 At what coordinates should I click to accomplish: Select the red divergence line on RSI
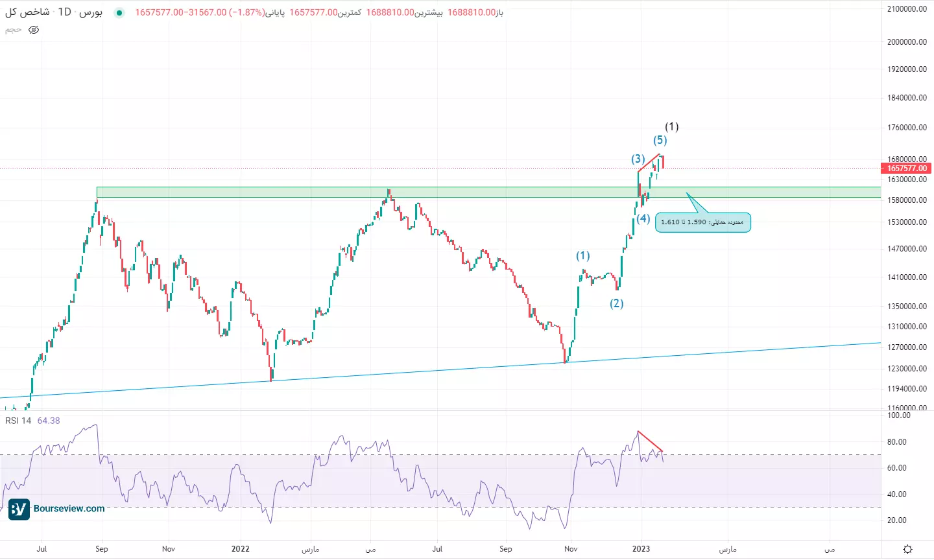pyautogui.click(x=651, y=441)
